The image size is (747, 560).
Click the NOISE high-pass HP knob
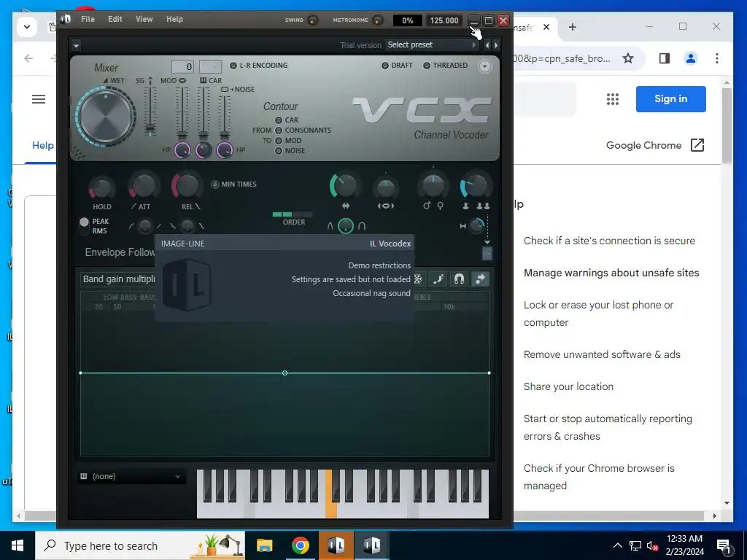click(x=225, y=150)
